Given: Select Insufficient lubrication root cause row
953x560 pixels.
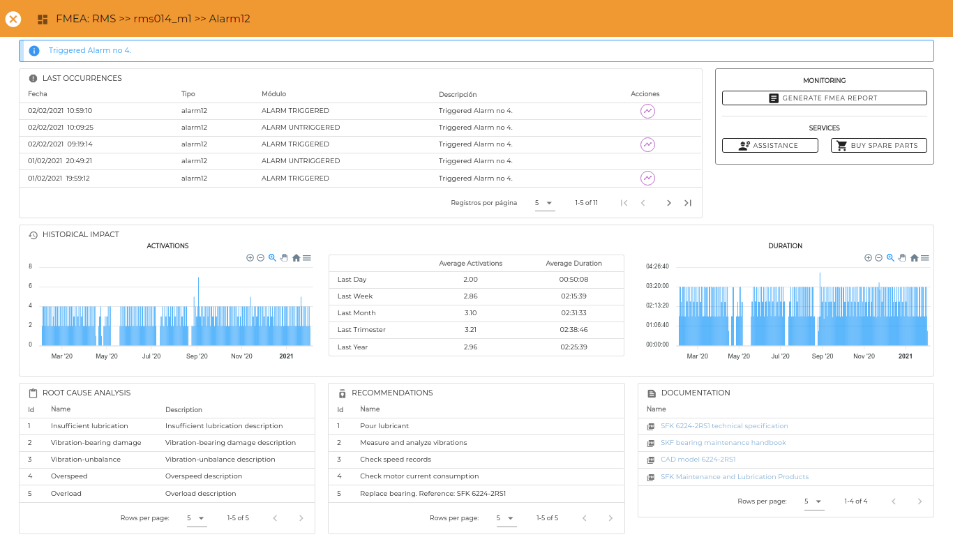Looking at the screenshot, I should pyautogui.click(x=167, y=426).
